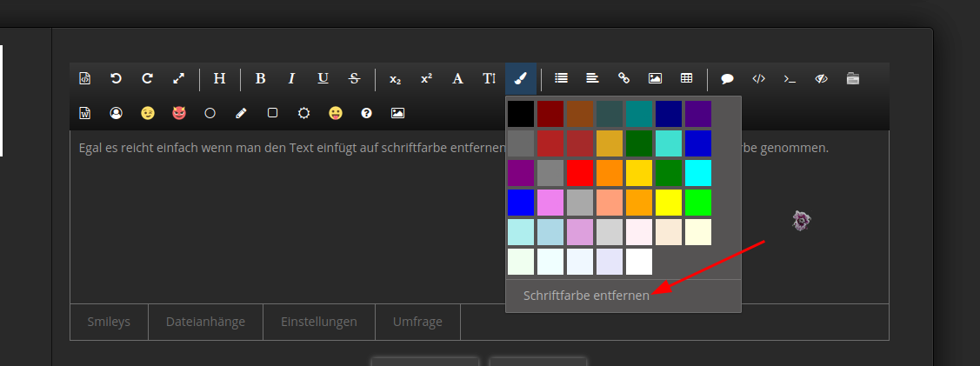Open the Dateianhänge tab
Viewport: 980px width, 366px height.
(x=205, y=322)
